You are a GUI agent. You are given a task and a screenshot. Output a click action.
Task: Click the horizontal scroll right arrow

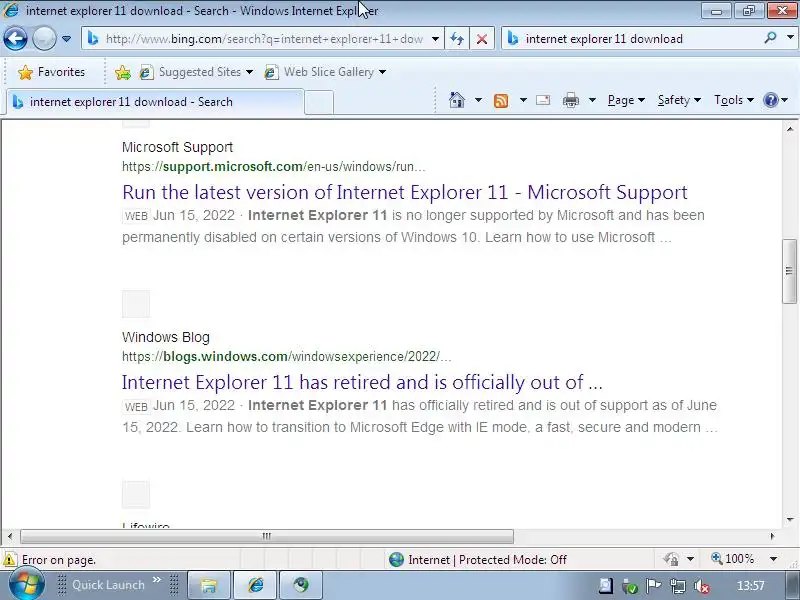(772, 536)
